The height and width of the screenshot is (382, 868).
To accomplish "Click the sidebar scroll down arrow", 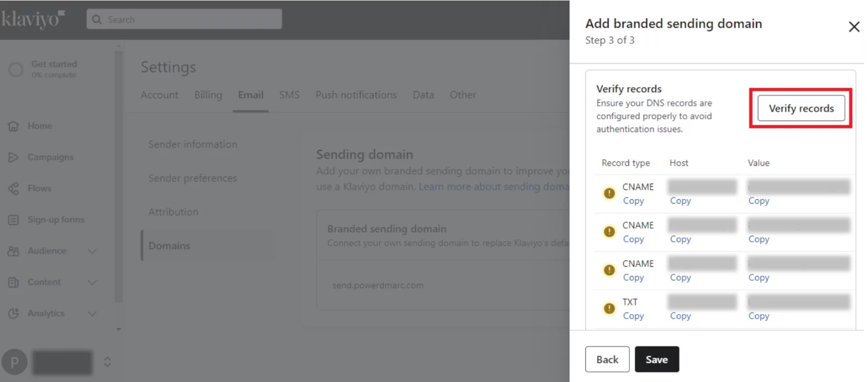I will click(119, 330).
